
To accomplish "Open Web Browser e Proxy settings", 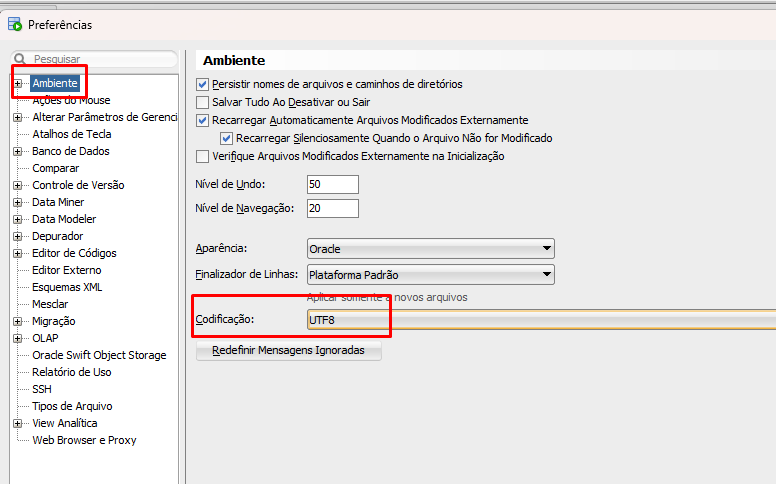I will (x=84, y=440).
